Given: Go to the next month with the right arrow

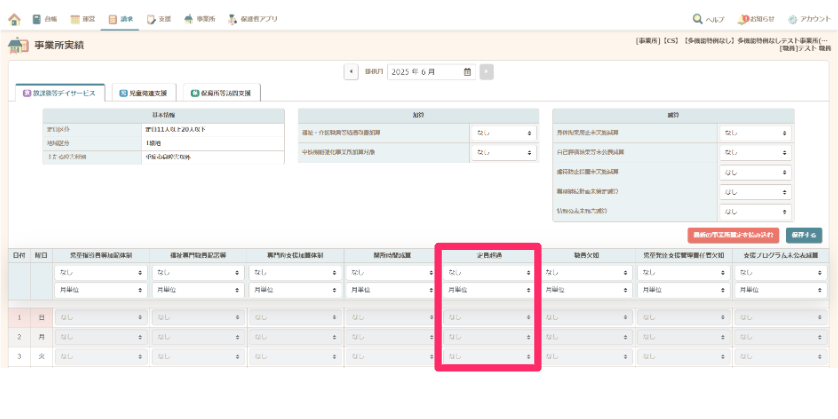Looking at the screenshot, I should point(486,72).
